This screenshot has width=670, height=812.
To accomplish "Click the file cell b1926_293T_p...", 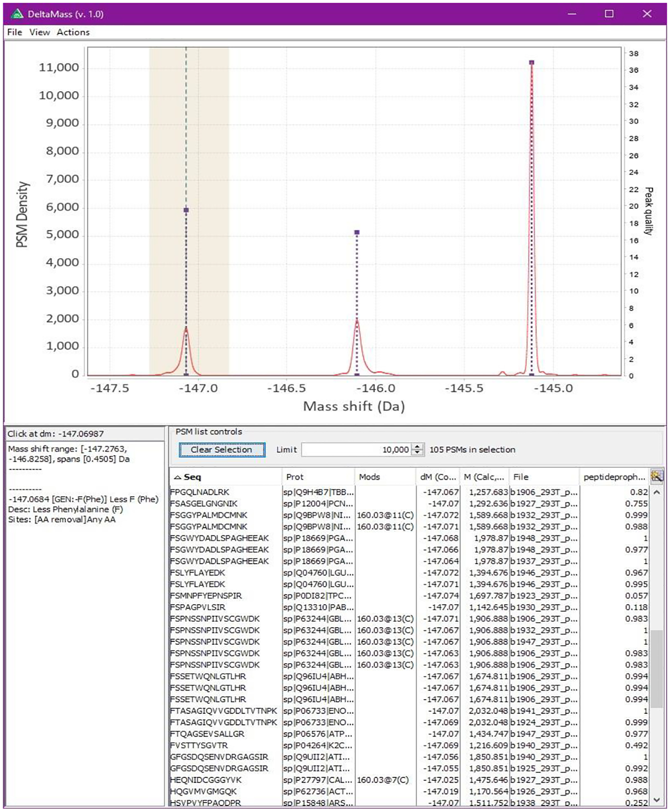I will pyautogui.click(x=544, y=791).
